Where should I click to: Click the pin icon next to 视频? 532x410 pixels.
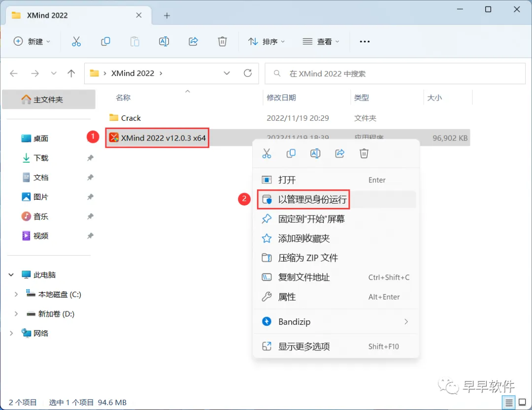tap(90, 236)
